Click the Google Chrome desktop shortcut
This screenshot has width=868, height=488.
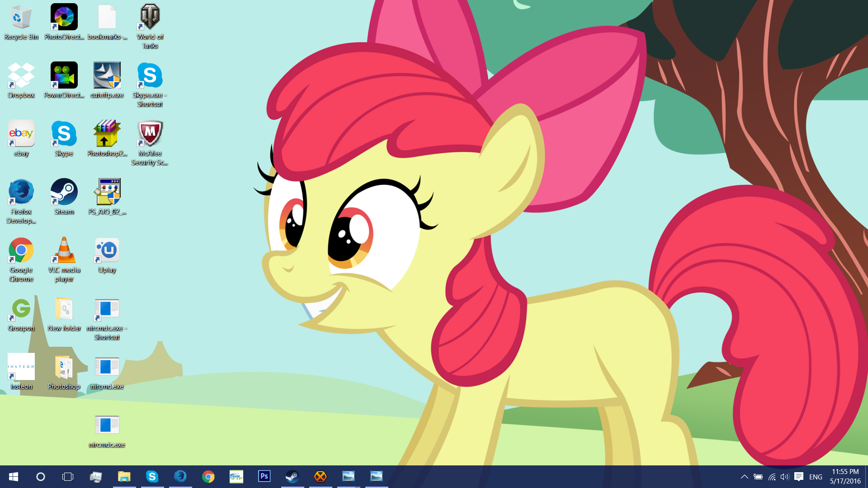[21, 250]
